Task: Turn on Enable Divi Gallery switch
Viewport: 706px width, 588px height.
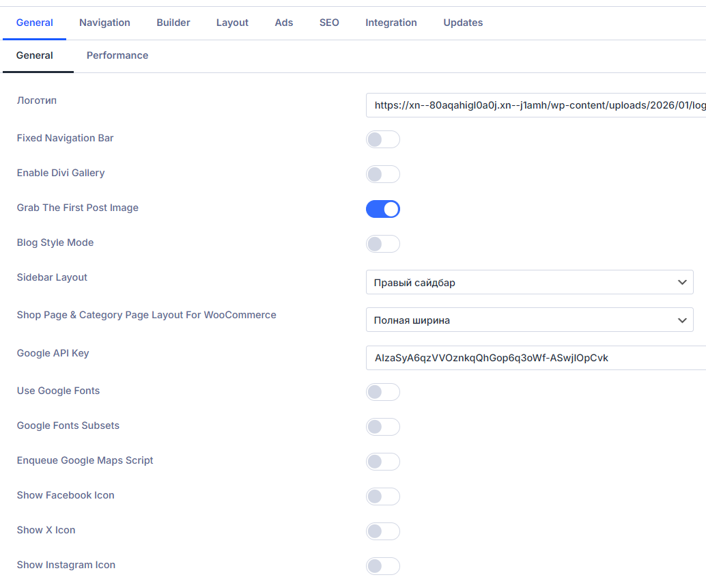Action: (382, 174)
